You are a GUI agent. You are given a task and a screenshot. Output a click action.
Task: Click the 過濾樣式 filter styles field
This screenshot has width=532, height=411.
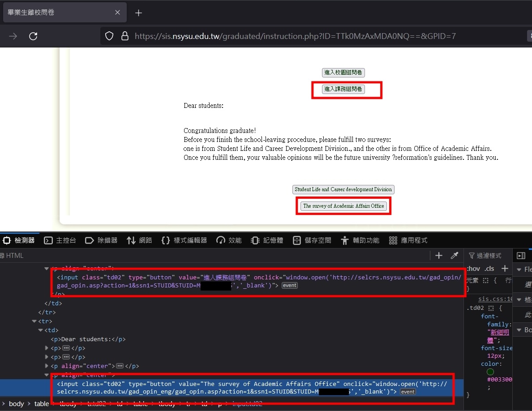(489, 256)
